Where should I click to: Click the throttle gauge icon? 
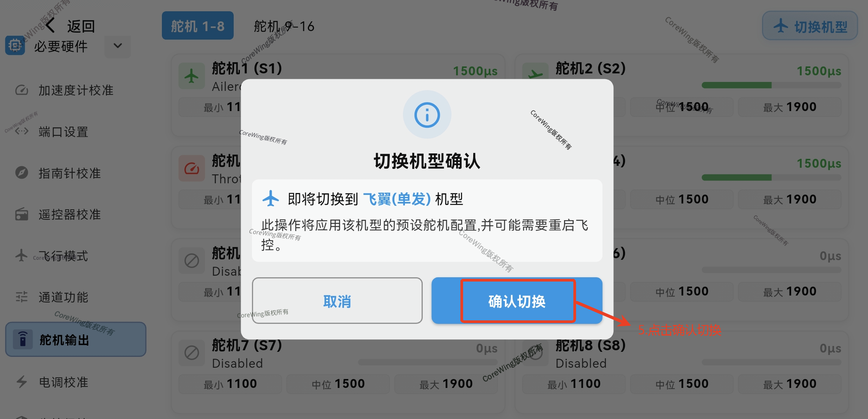tap(191, 168)
